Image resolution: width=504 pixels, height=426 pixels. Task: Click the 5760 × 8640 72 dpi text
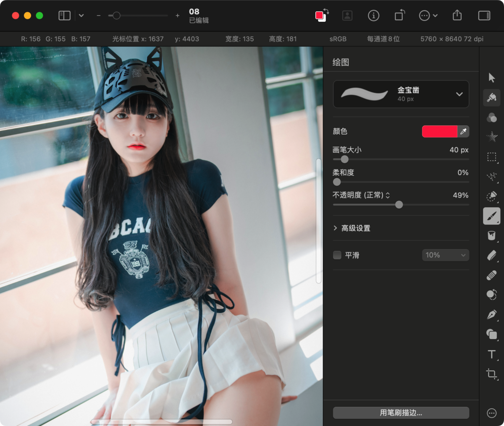[x=452, y=39]
